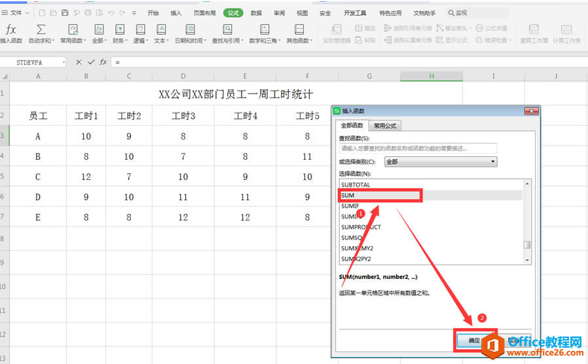This screenshot has height=364, width=588.
Task: Click Show Formulas (显示公式)
Action: point(452,40)
